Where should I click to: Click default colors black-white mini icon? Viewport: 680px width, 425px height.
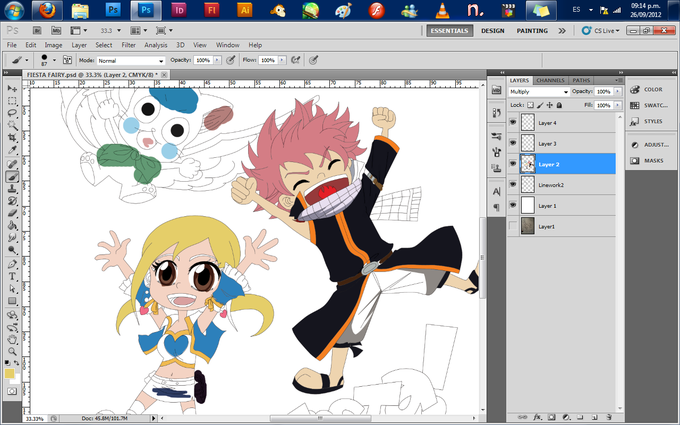point(7,363)
